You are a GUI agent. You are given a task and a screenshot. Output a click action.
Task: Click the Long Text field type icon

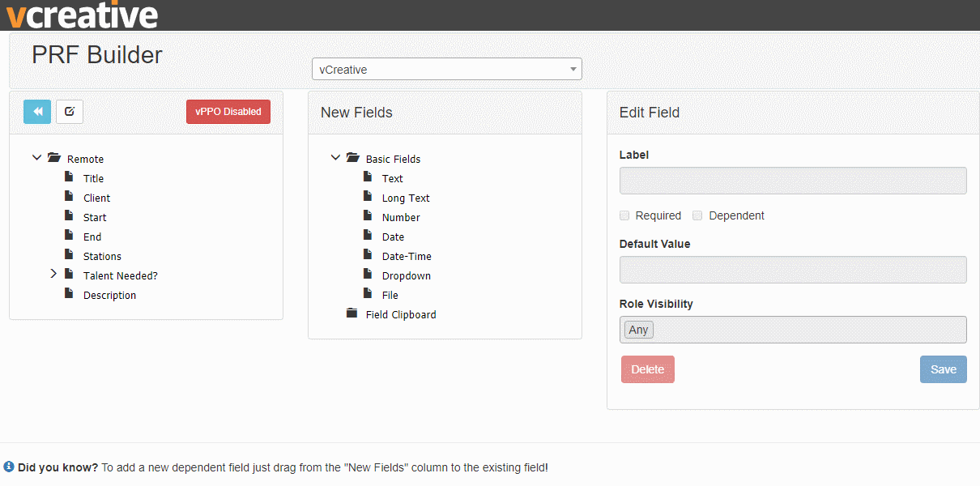tap(368, 196)
